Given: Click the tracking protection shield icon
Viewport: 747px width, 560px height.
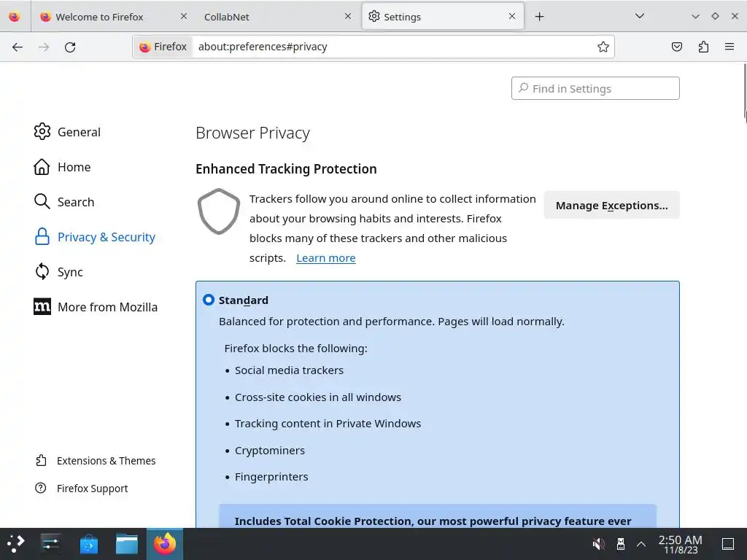Looking at the screenshot, I should coord(219,211).
